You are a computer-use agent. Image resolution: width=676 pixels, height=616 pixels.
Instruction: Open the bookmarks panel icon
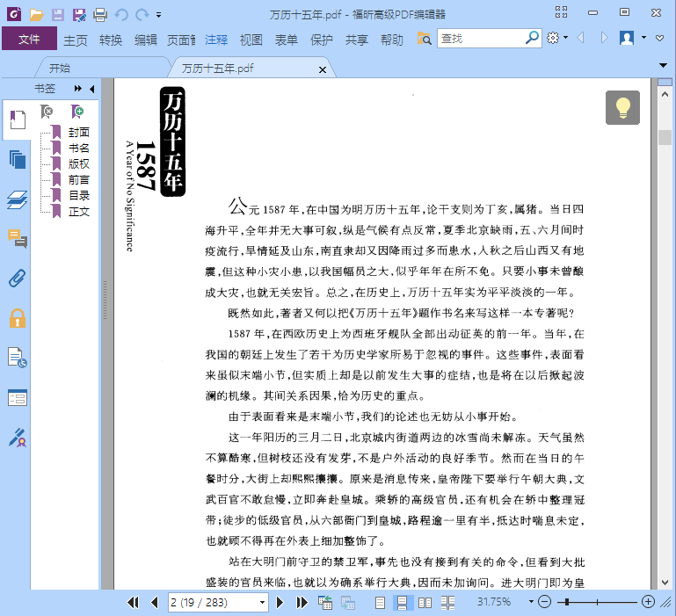coord(18,120)
